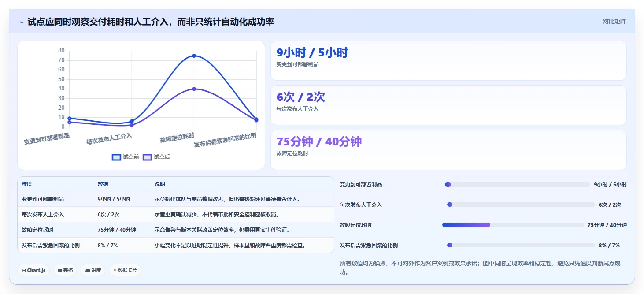Screen dimensions: 644x294
Task: Click the 进度 tag chip
Action: pyautogui.click(x=93, y=270)
